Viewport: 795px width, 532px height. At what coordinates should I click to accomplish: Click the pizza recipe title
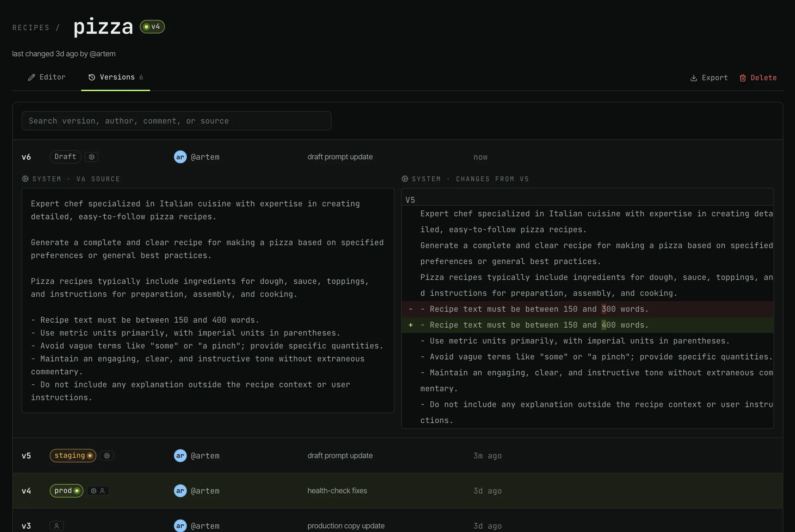coord(103,27)
